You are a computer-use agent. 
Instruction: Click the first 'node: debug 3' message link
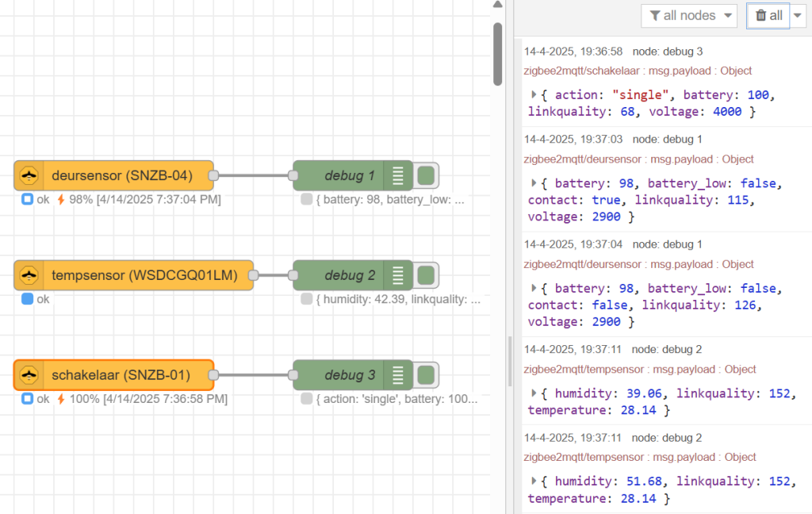click(668, 52)
